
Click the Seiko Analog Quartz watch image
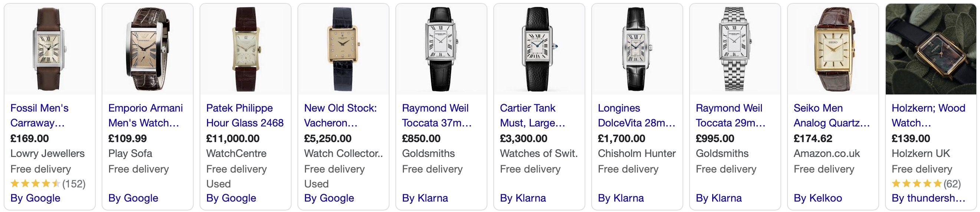pos(833,49)
